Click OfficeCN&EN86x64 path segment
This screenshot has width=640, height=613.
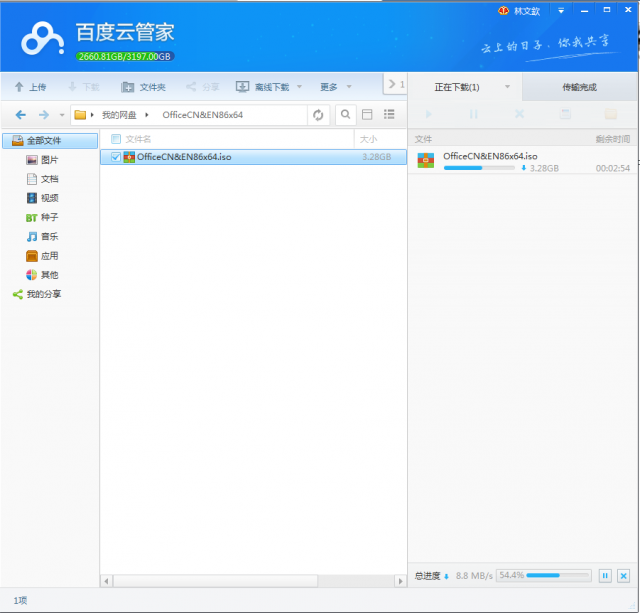202,115
